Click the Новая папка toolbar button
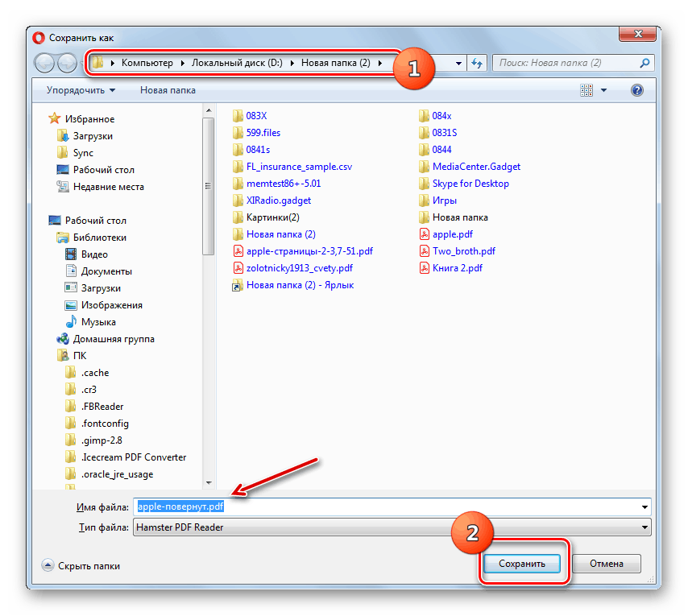This screenshot has width=688, height=616. point(168,90)
